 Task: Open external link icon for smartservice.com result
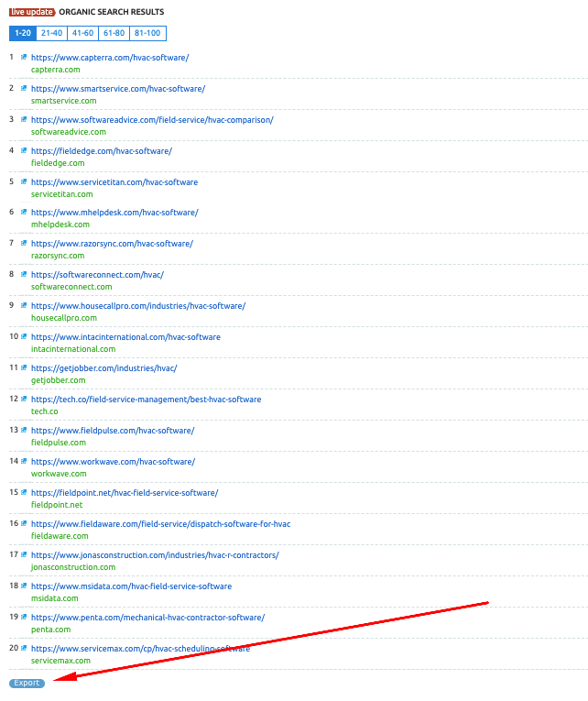[x=24, y=89]
